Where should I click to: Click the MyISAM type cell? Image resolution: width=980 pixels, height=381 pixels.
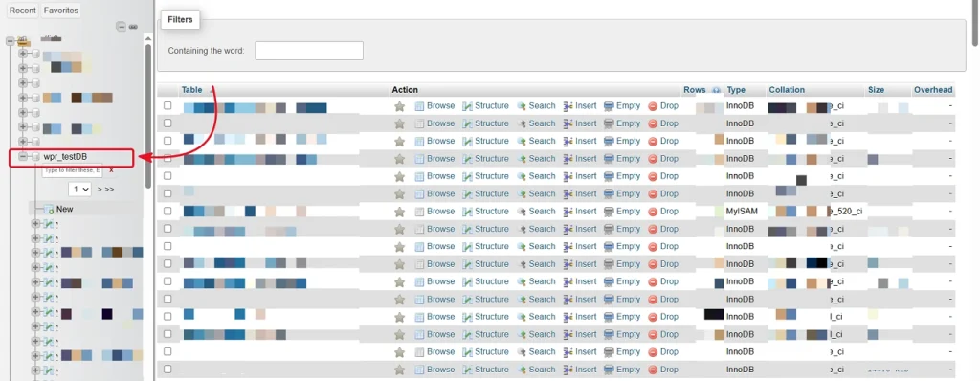point(742,212)
